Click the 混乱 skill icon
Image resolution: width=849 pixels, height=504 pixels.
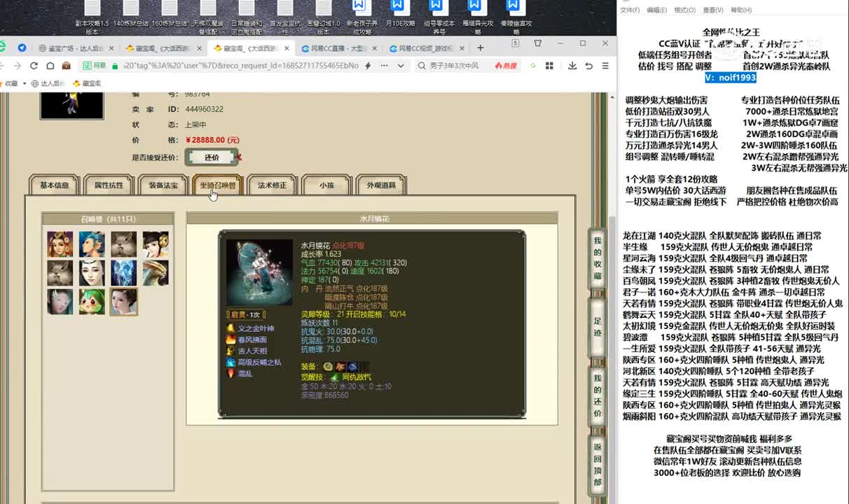tap(230, 373)
